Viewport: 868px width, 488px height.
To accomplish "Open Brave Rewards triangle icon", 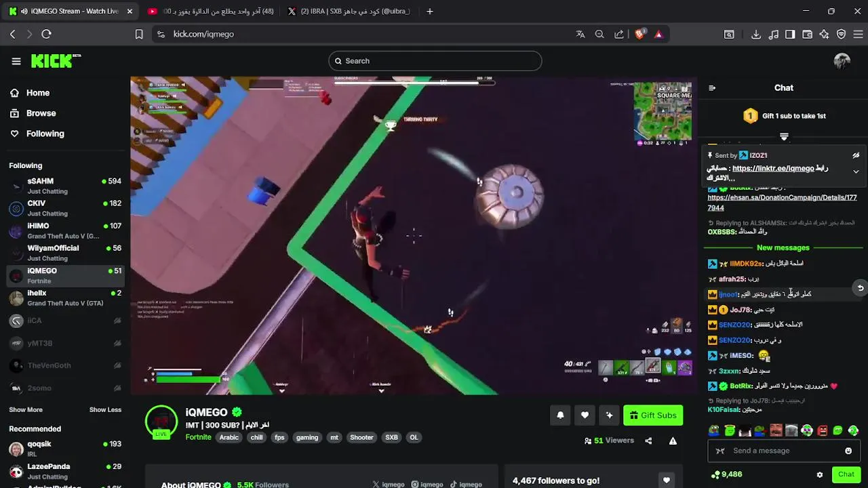I will pyautogui.click(x=658, y=34).
